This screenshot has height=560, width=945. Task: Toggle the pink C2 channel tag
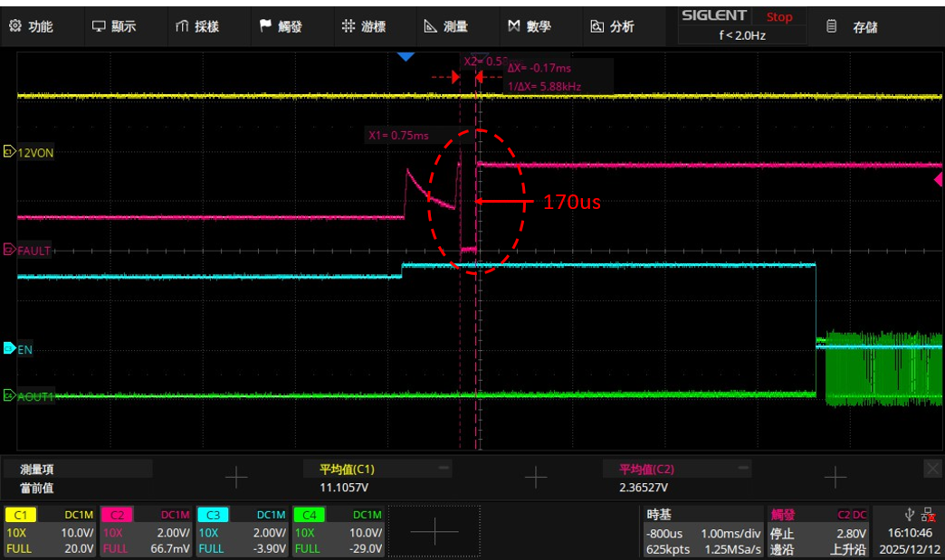[x=117, y=515]
